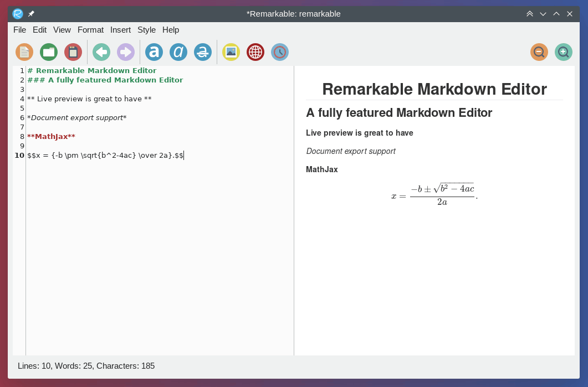Open a file with the green folder icon
The height and width of the screenshot is (387, 588).
pyautogui.click(x=49, y=52)
